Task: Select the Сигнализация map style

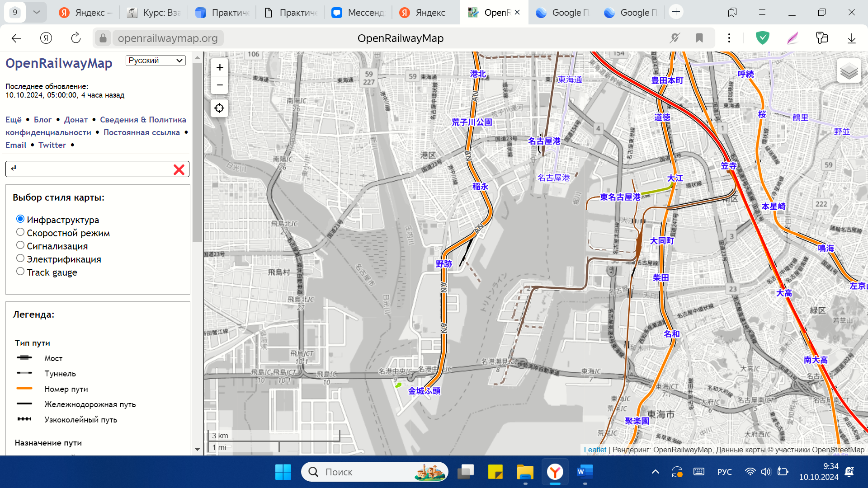Action: pos(20,245)
